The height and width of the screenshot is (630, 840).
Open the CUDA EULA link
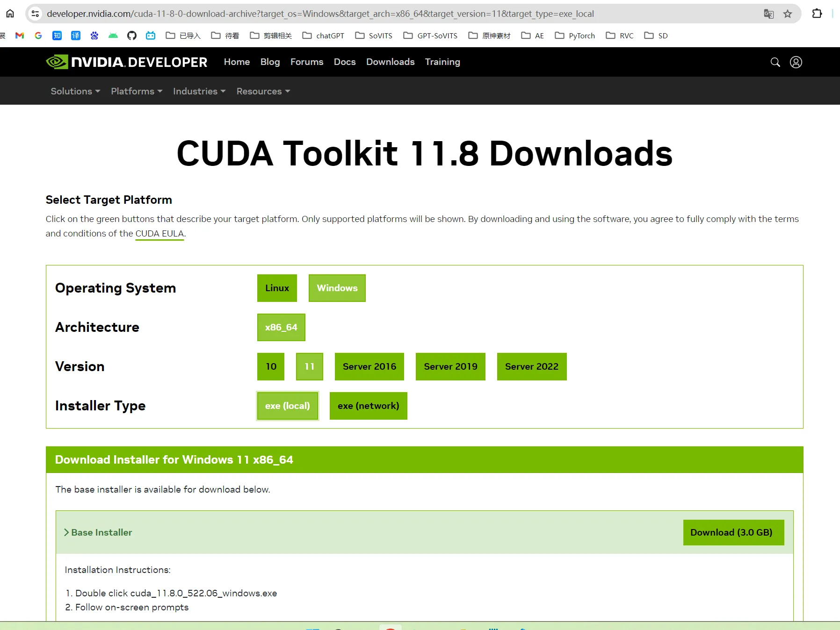coord(159,233)
